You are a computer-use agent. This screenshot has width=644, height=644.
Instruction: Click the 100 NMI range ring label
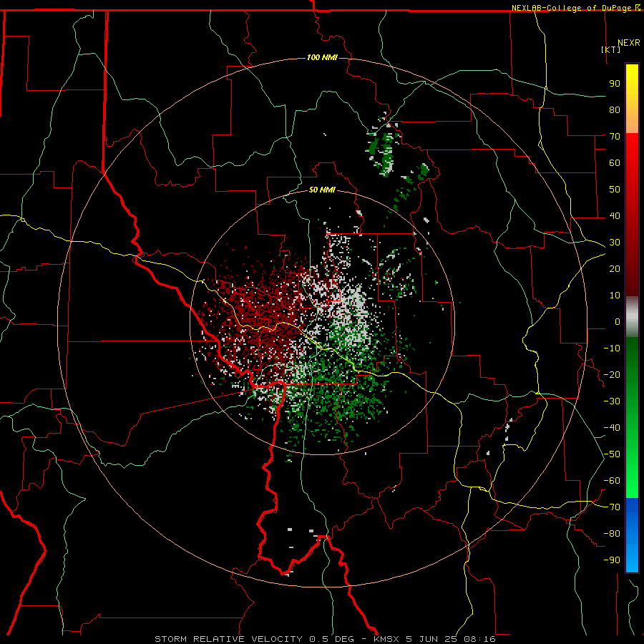[x=322, y=57]
